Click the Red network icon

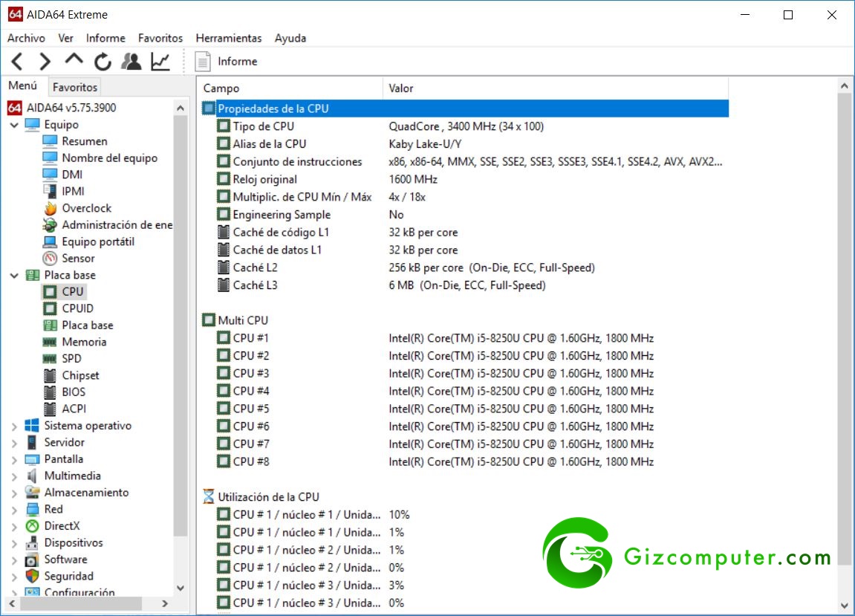32,510
